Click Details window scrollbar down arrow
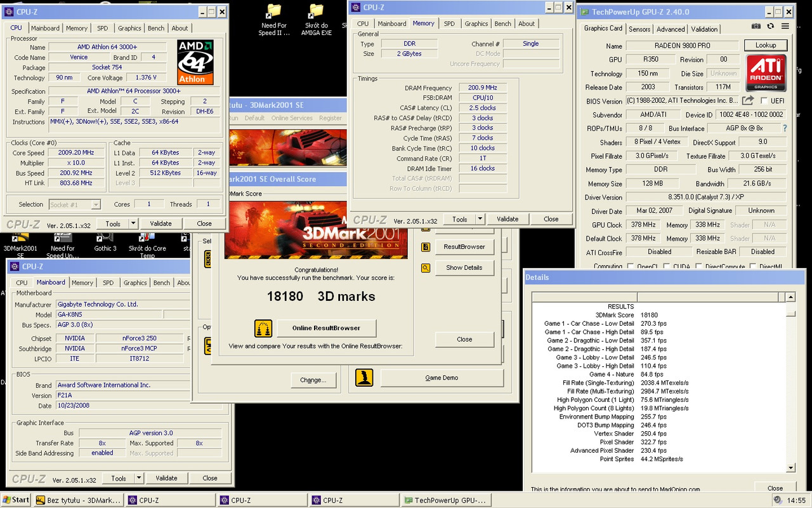Image resolution: width=812 pixels, height=508 pixels. coord(790,468)
